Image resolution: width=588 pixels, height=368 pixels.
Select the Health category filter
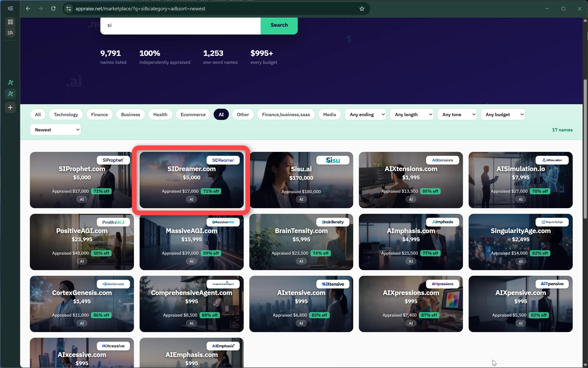160,114
